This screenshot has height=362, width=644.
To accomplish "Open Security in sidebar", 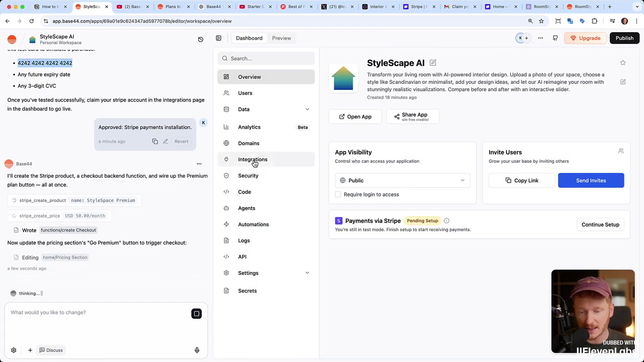I will tap(266, 175).
